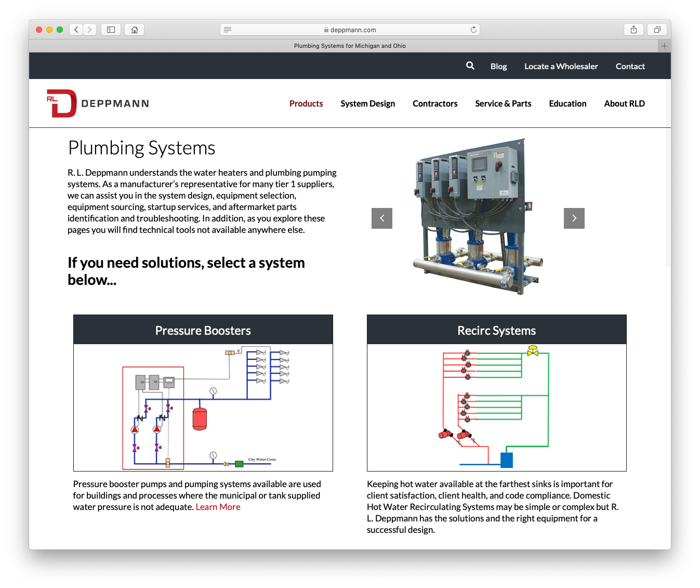The width and height of the screenshot is (700, 588).
Task: Open the Blog link
Action: click(x=498, y=66)
